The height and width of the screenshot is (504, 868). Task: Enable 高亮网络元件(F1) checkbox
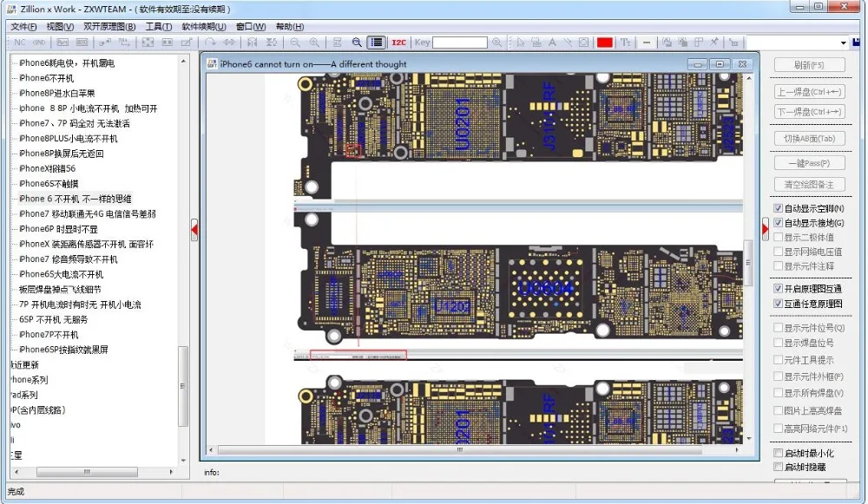pyautogui.click(x=778, y=429)
